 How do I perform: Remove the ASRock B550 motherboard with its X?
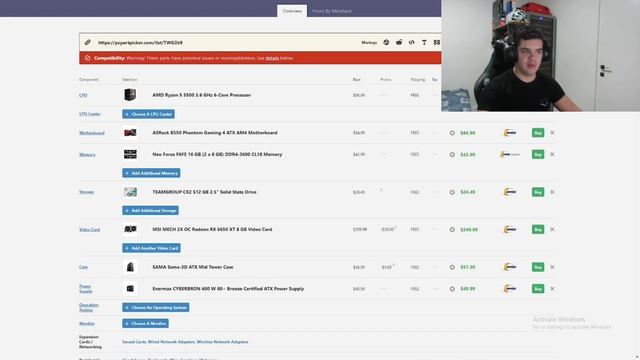point(552,133)
